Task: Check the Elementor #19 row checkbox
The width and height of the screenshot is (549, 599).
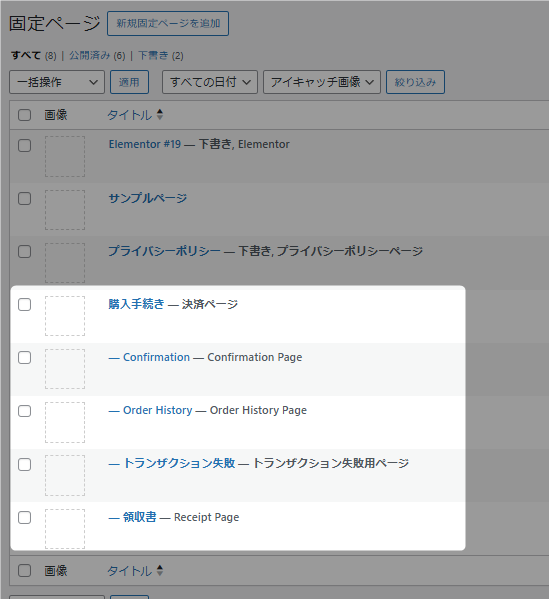Action: (x=24, y=146)
